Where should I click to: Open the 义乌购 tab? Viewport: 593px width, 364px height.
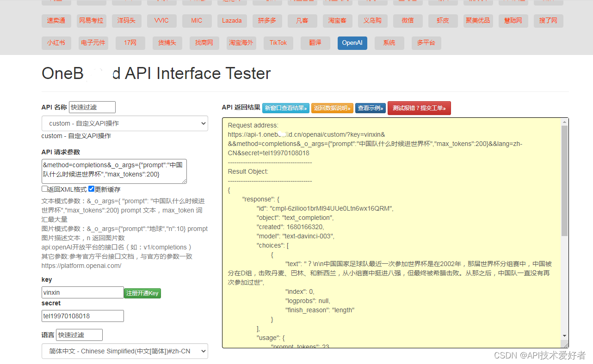point(372,21)
